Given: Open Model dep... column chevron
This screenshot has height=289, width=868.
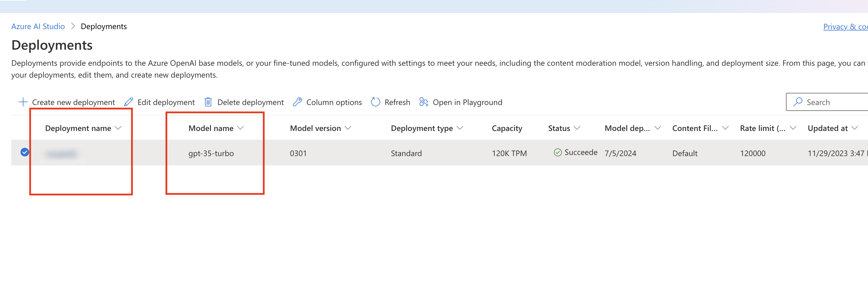Looking at the screenshot, I should click(x=658, y=128).
